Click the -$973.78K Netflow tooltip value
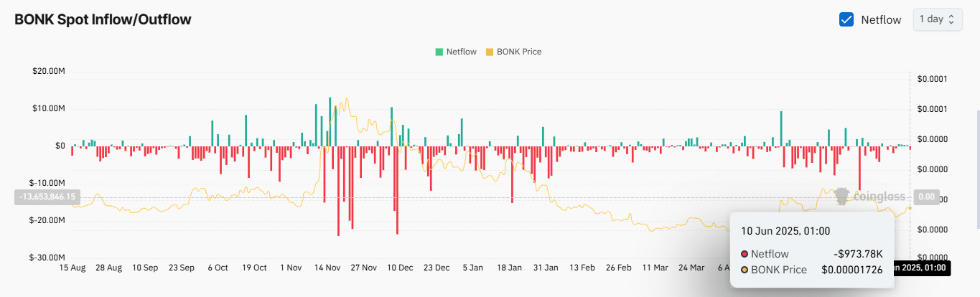980x297 pixels. [858, 254]
